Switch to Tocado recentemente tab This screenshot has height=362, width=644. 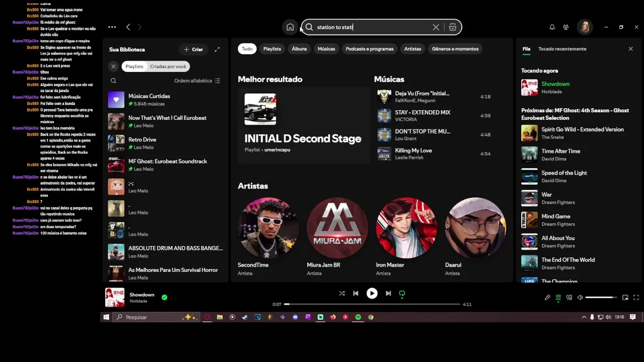tap(562, 49)
